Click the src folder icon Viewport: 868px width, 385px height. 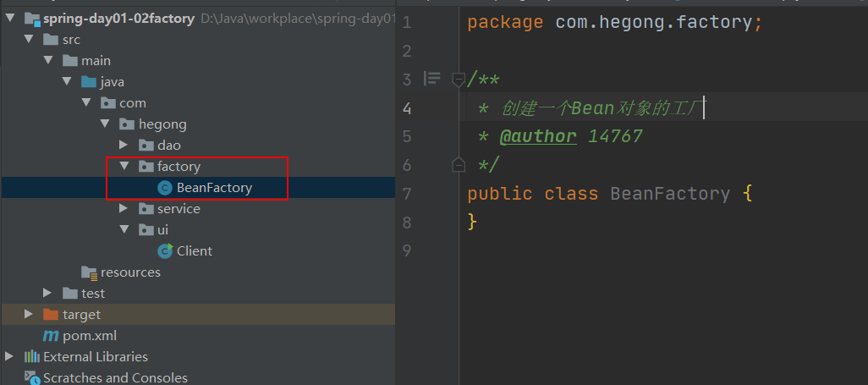pos(51,40)
